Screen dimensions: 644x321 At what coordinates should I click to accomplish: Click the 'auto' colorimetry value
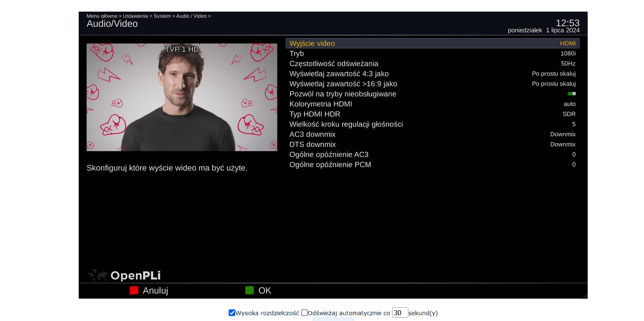569,104
